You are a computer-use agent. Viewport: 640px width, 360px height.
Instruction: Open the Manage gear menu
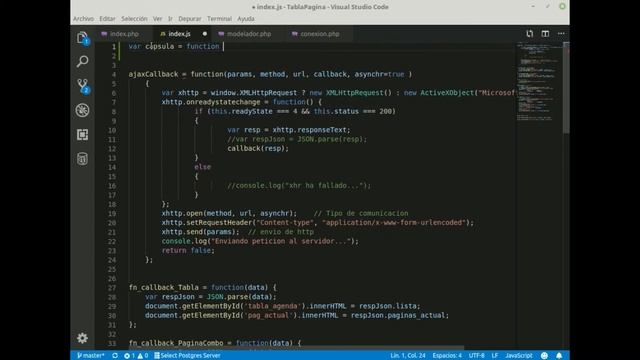tap(82, 338)
